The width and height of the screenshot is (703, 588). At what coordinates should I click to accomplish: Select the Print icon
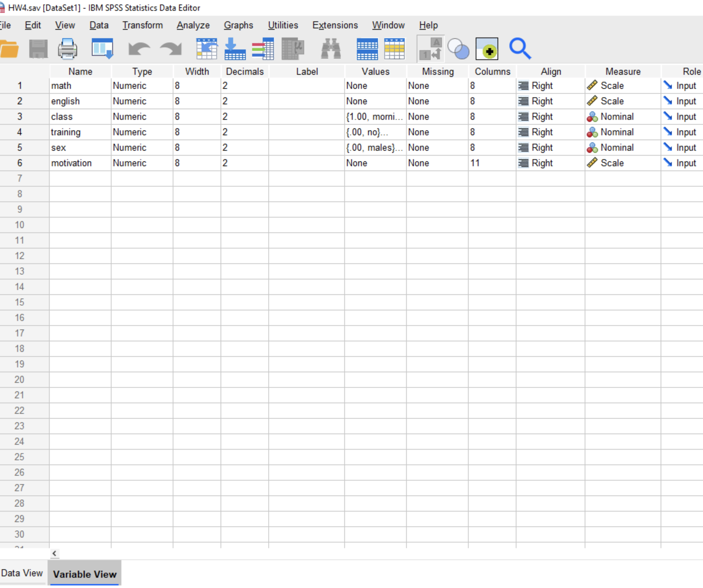pyautogui.click(x=67, y=48)
